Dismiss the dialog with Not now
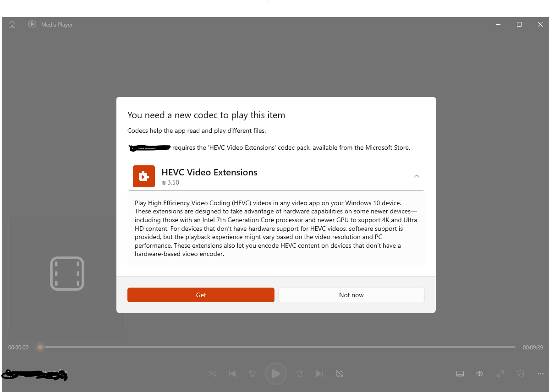 click(351, 295)
